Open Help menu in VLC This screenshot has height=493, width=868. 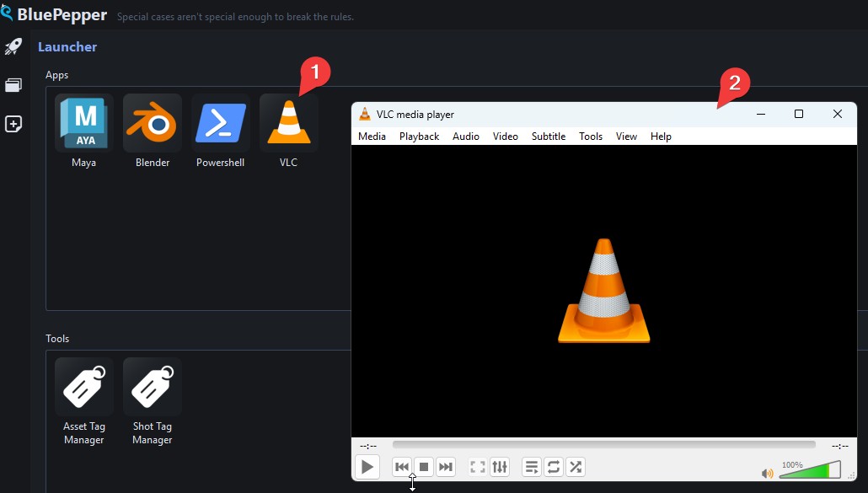[661, 137]
